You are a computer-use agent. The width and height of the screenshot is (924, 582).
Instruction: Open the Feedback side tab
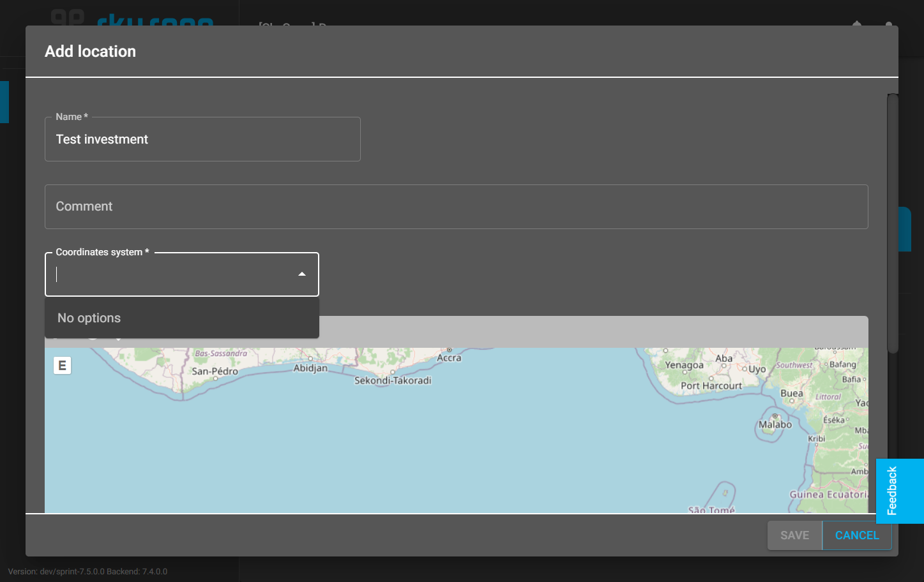tap(900, 491)
